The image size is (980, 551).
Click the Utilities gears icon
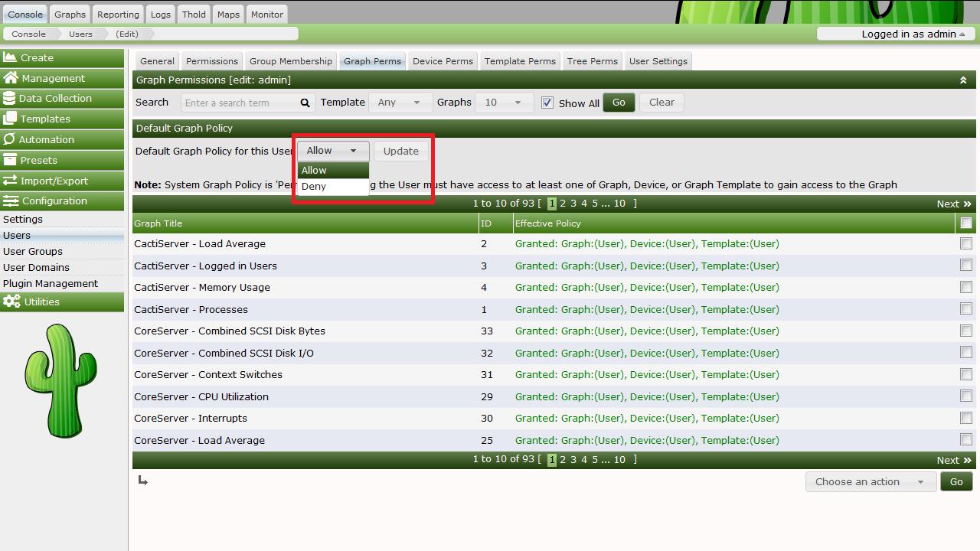(11, 302)
